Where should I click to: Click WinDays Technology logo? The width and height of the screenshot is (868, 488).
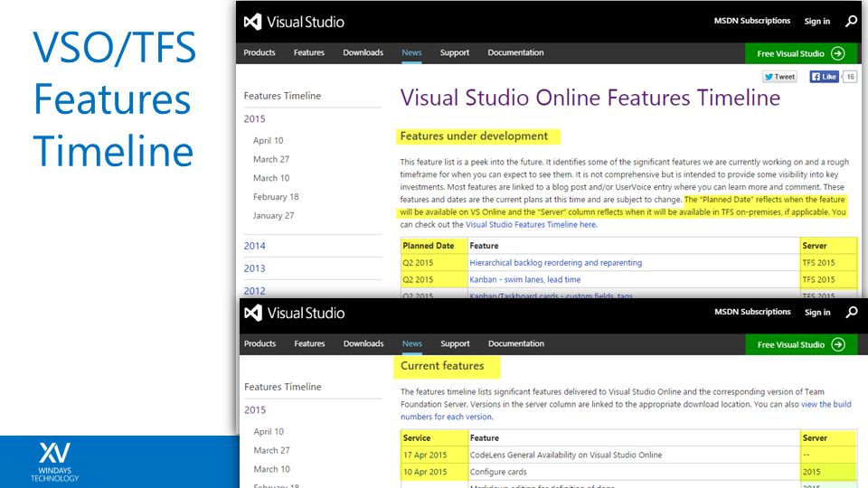click(x=55, y=462)
